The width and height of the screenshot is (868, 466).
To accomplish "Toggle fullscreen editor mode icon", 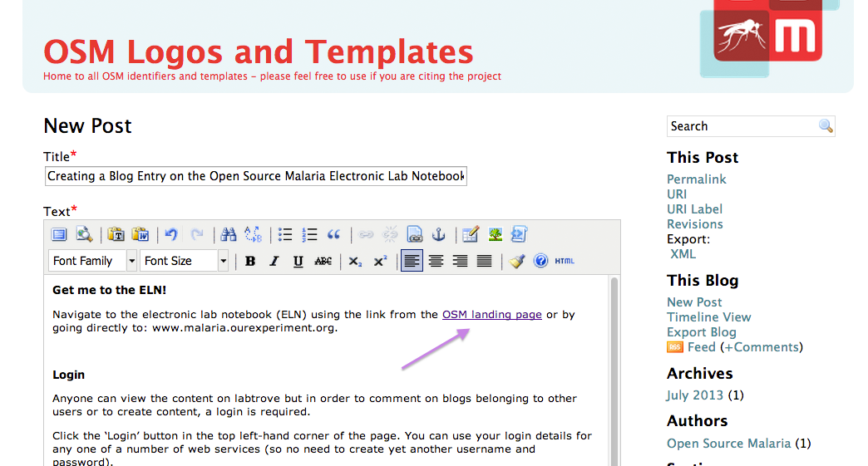I will coord(59,234).
